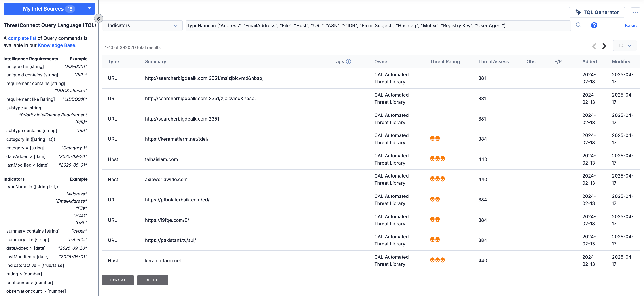This screenshot has height=296, width=644.
Task: Open keramatfarm.net host indicator
Action: (163, 261)
